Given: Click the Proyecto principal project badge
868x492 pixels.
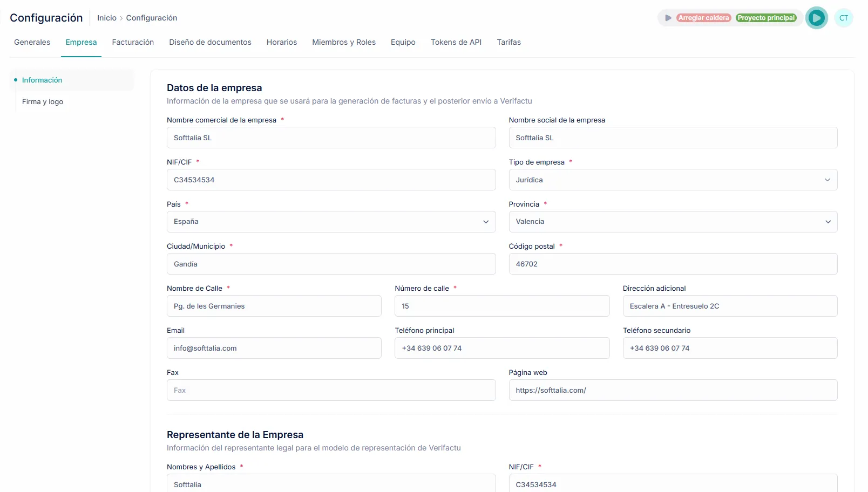Looking at the screenshot, I should coord(767,17).
